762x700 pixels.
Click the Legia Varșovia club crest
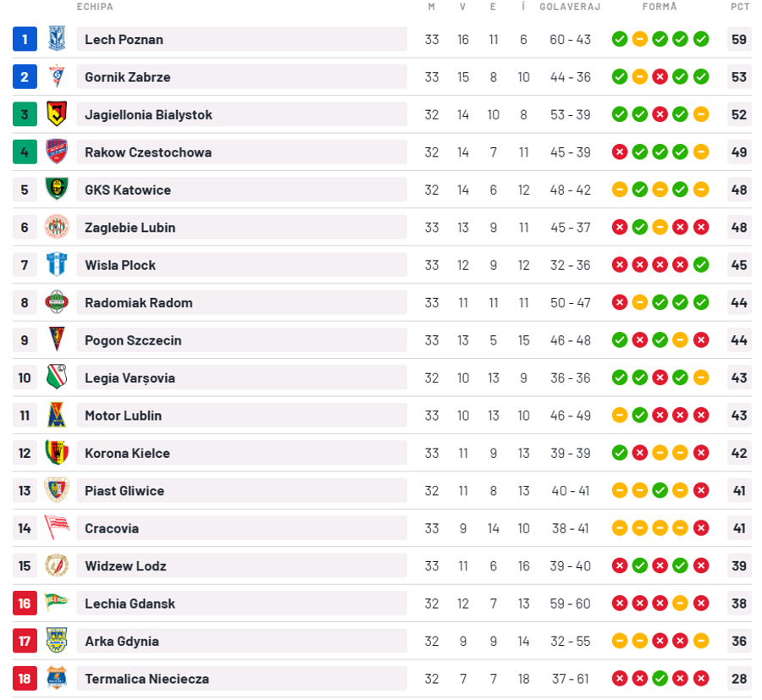click(x=57, y=377)
